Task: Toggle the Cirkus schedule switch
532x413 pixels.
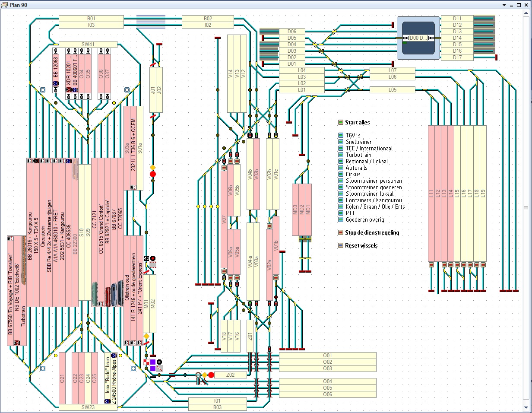Action: point(340,174)
